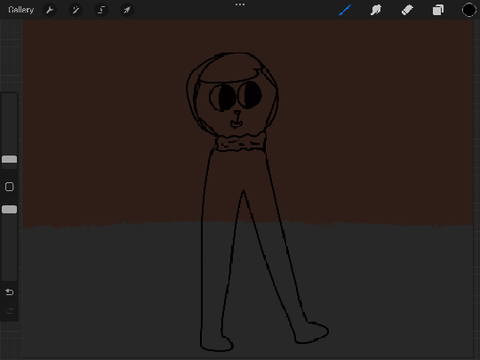Tap the three-dot menu at top center
The width and height of the screenshot is (480, 360).
point(240,5)
